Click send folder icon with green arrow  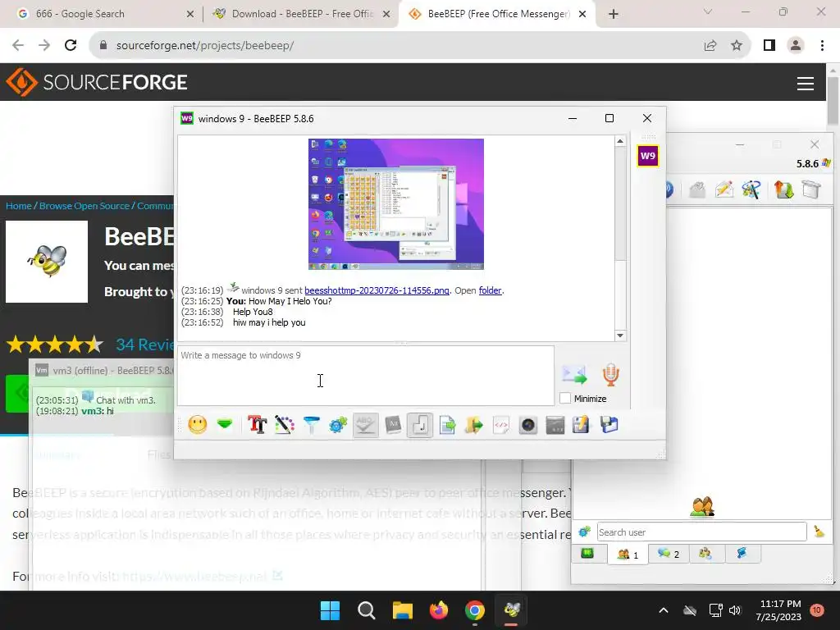point(473,425)
